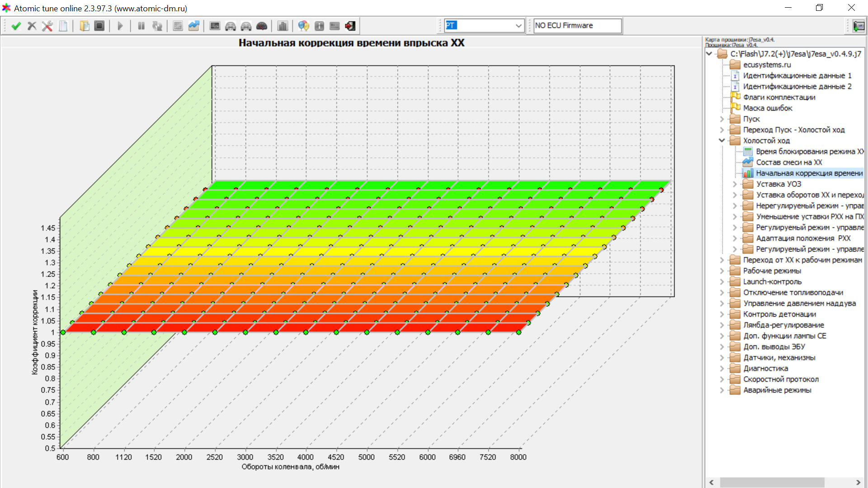Select Маска ошибок tree item
Screen dimensions: 868x488
[x=768, y=108]
